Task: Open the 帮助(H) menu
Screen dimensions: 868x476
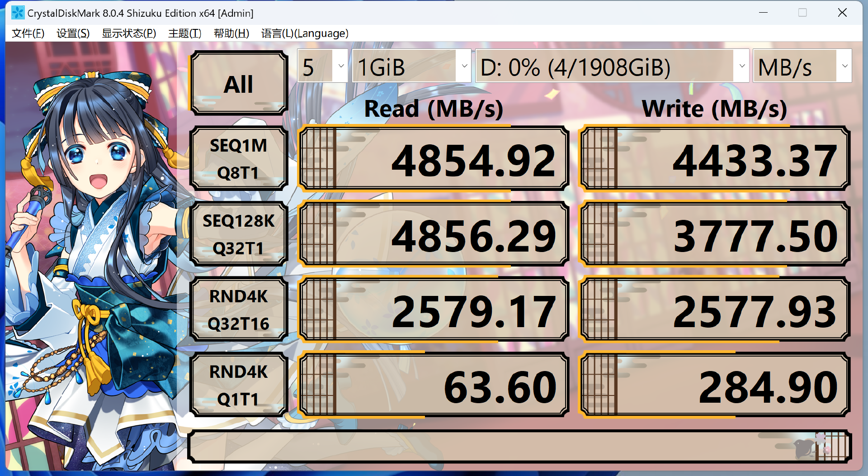Action: [x=231, y=33]
